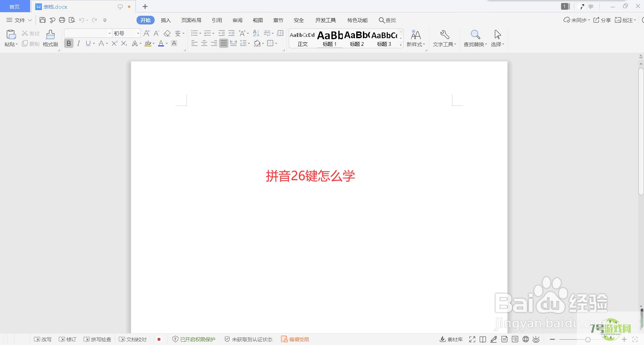Toggle Italic formatting
Image resolution: width=644 pixels, height=345 pixels.
[x=78, y=43]
